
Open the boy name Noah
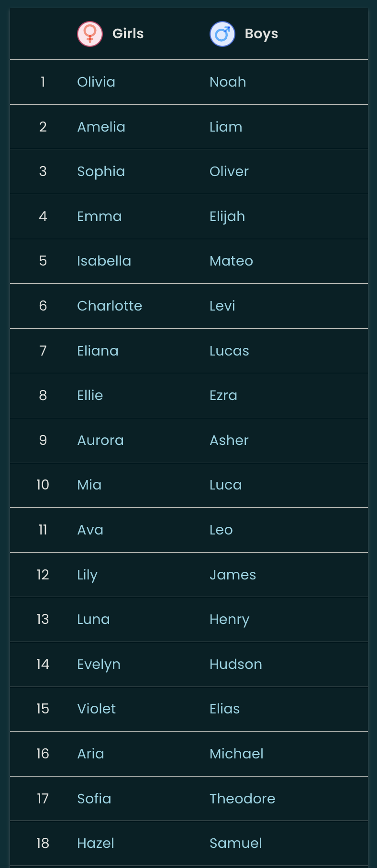[x=228, y=82]
